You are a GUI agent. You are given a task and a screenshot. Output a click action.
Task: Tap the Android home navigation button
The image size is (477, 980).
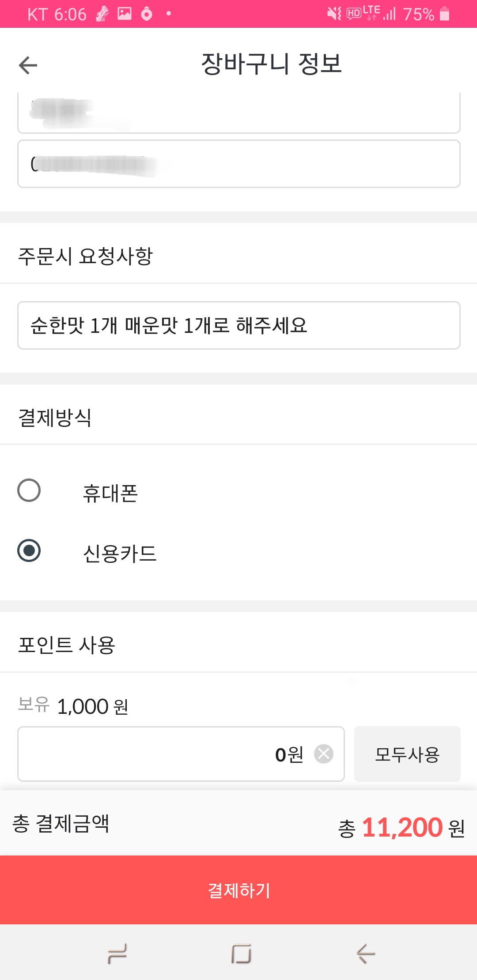point(241,954)
